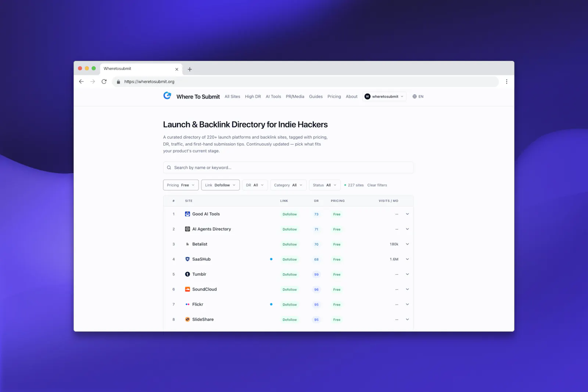Click the blue dot in the SaaSHub row
This screenshot has width=588, height=392.
click(271, 259)
